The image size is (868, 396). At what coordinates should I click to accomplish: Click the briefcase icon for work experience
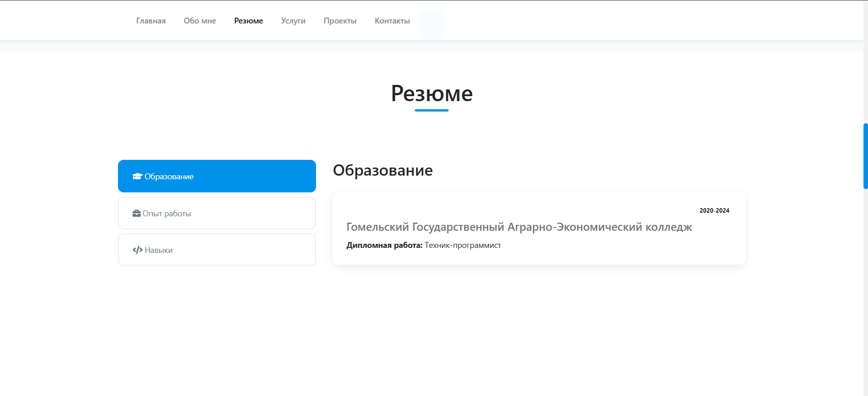pyautogui.click(x=137, y=214)
